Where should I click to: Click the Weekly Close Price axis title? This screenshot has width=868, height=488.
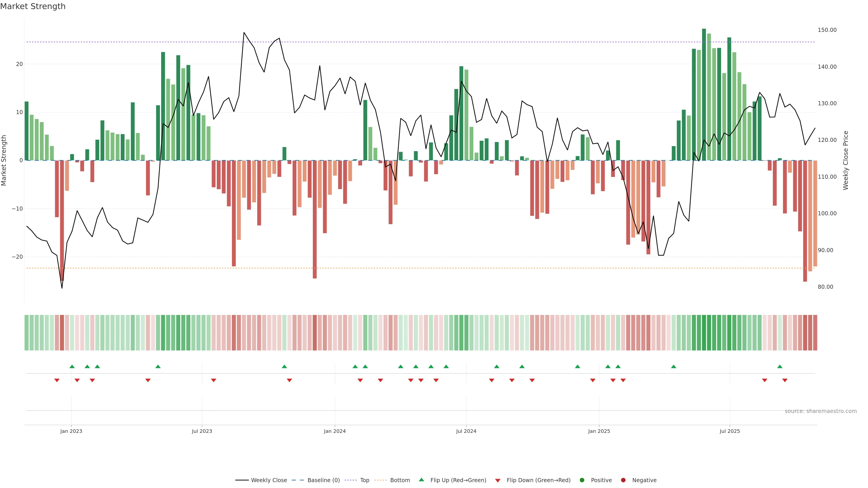[x=845, y=160]
